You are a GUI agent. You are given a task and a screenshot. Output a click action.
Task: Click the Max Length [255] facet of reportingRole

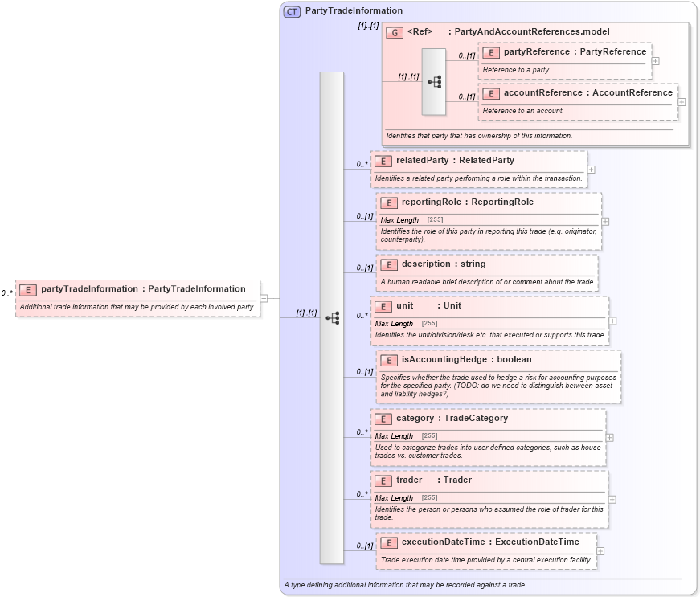tap(411, 220)
